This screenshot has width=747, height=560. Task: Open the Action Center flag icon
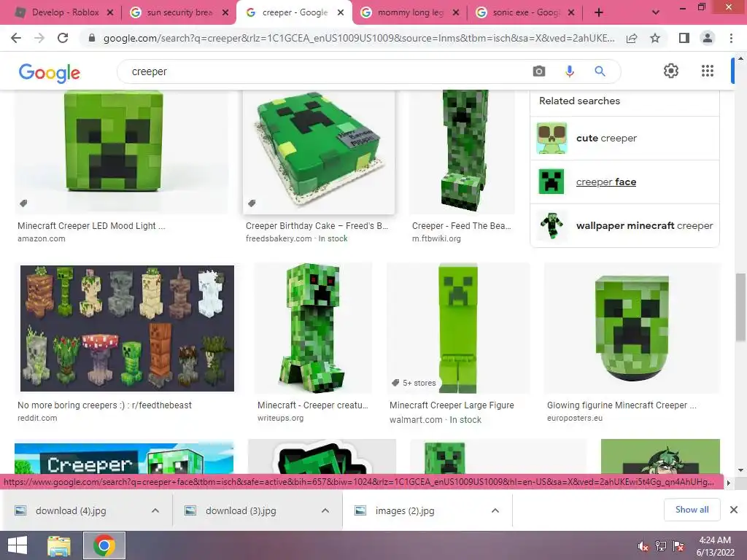pos(678,546)
